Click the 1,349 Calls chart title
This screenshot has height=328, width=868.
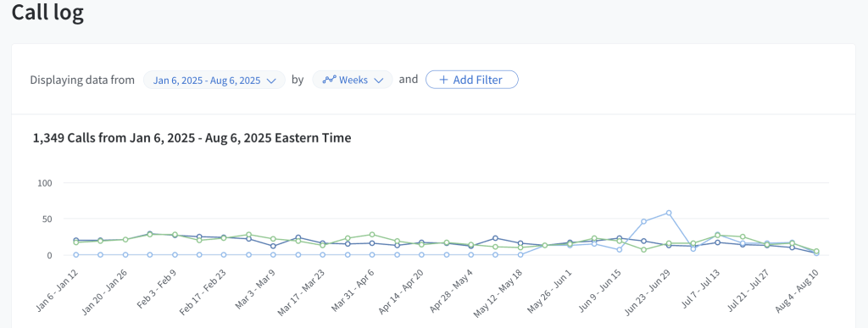click(192, 138)
